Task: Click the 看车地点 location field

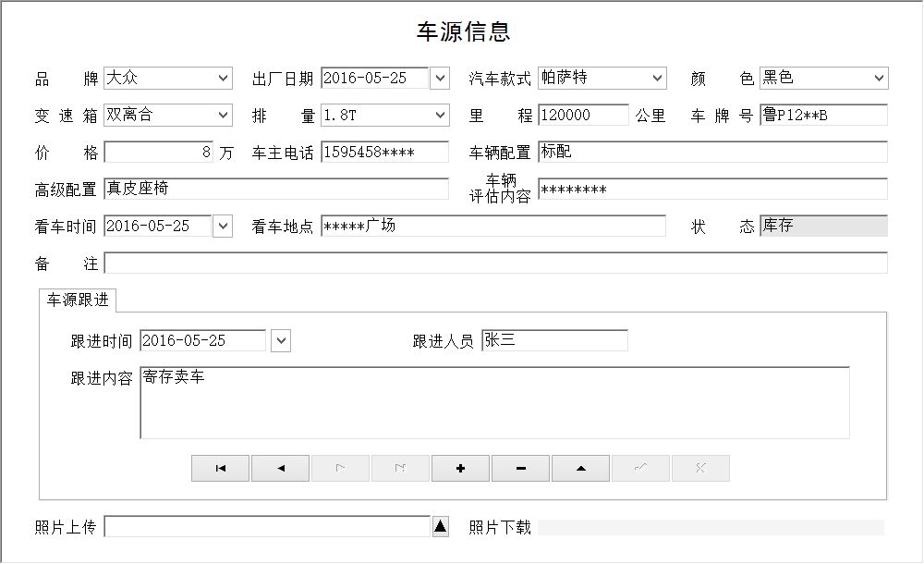Action: 493,226
